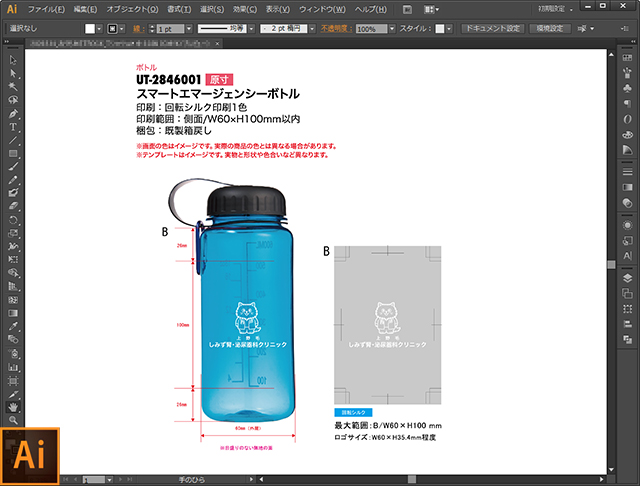Image resolution: width=640 pixels, height=486 pixels.
Task: Click the white Fill color swatch
Action: (x=90, y=29)
